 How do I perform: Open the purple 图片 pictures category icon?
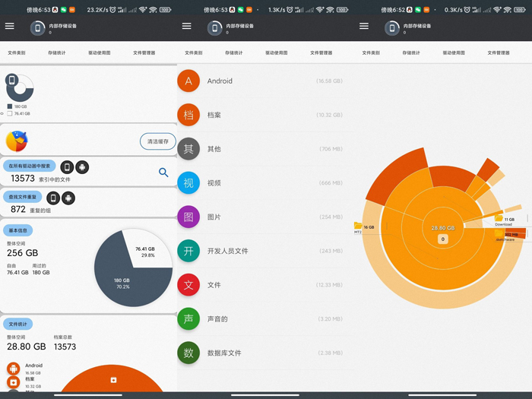coord(188,217)
